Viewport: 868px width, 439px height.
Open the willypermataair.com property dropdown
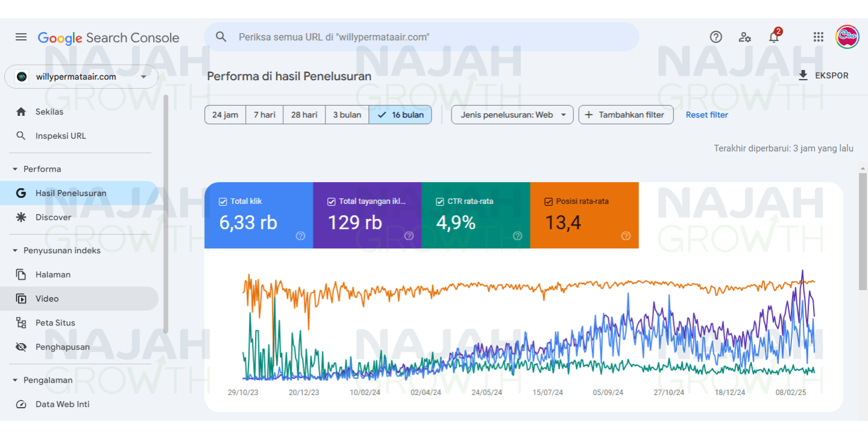click(x=81, y=77)
